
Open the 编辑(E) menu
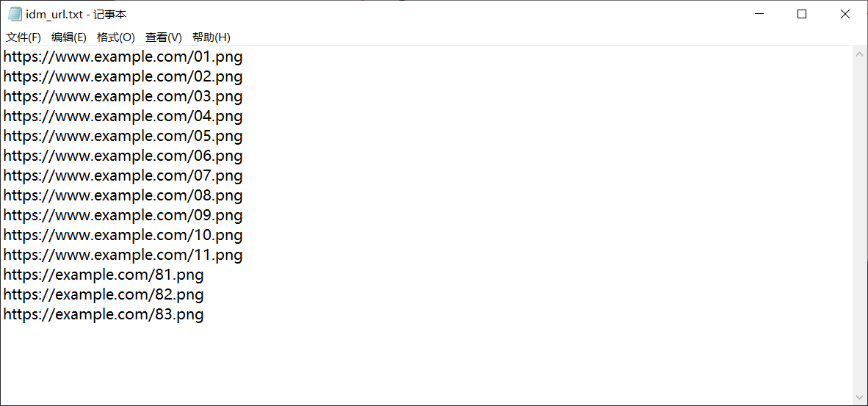tap(69, 37)
